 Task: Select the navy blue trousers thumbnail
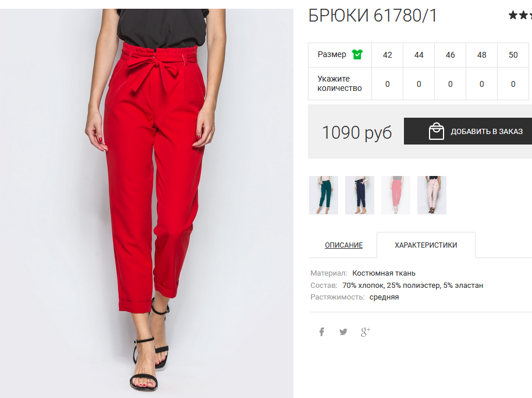360,195
